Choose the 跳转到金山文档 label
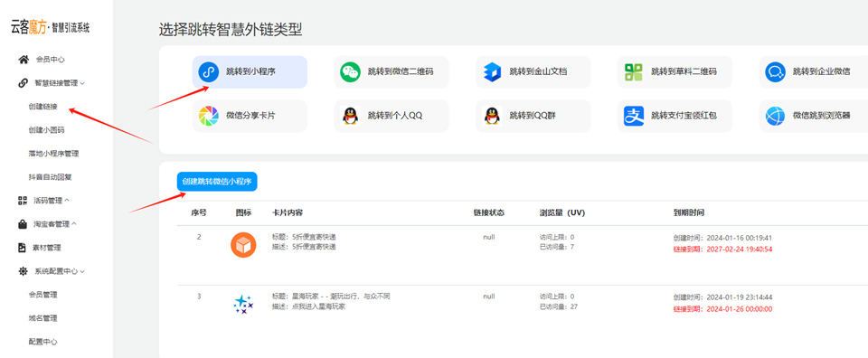This screenshot has width=868, height=358. 538,72
